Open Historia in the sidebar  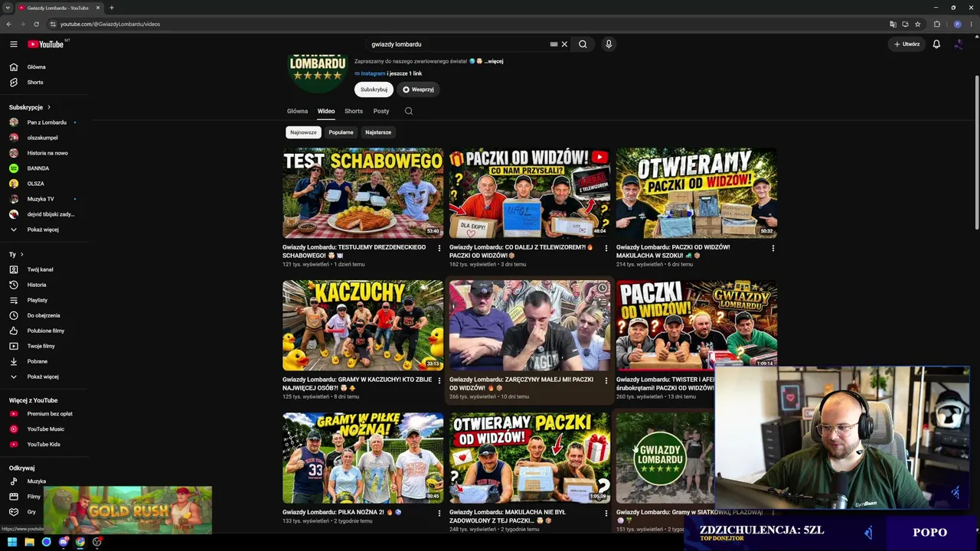coord(44,285)
